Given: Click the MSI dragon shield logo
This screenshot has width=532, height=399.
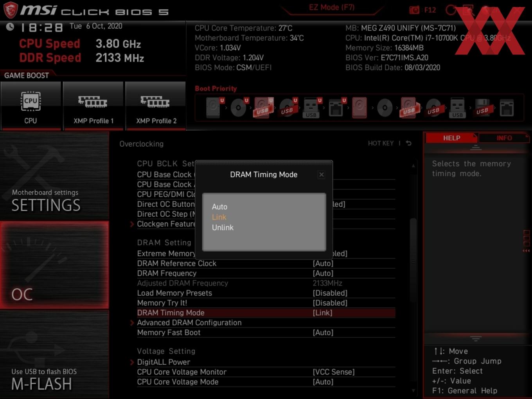Looking at the screenshot, I should 11,10.
